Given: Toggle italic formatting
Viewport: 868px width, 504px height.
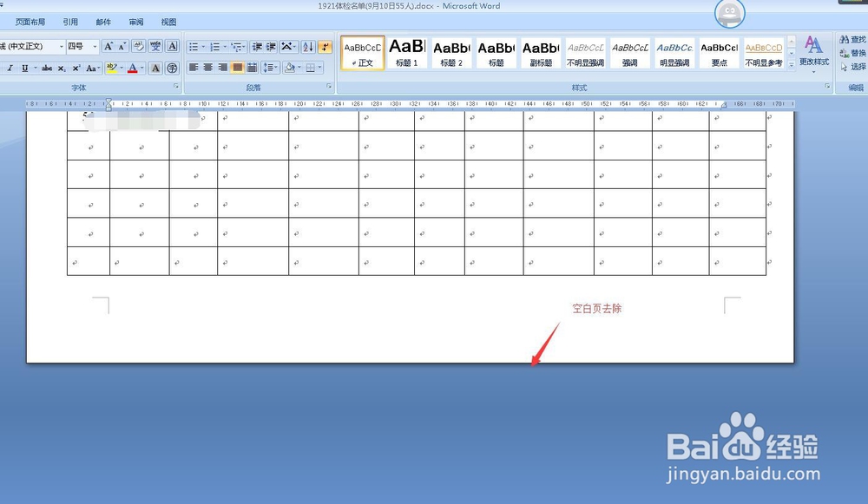Looking at the screenshot, I should point(10,68).
